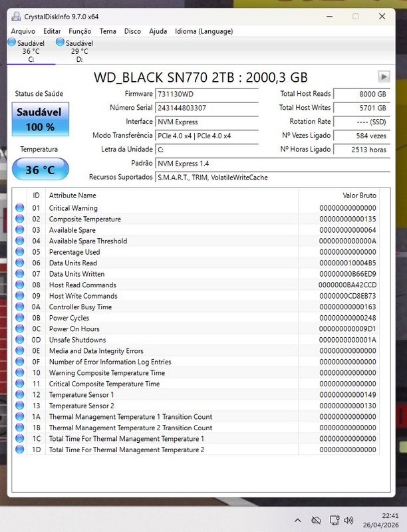Click raw value 000000000009D1 for Power On Hours

[x=348, y=329]
